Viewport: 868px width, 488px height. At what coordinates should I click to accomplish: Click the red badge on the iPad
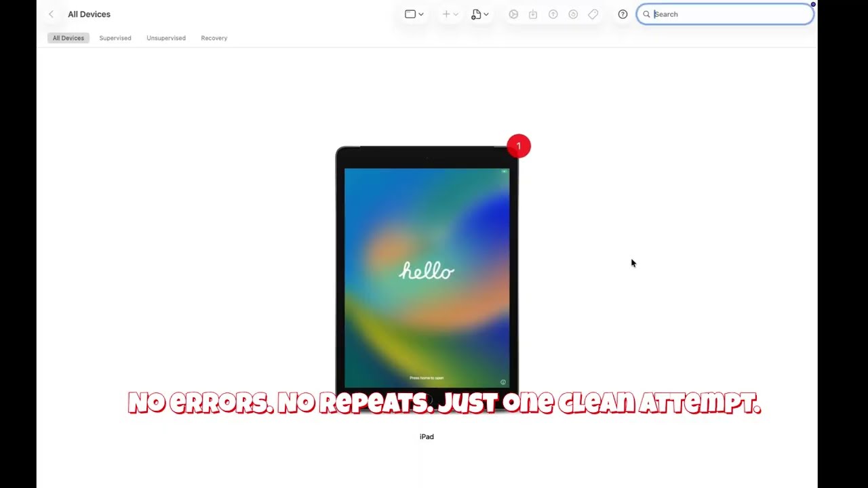pyautogui.click(x=519, y=146)
